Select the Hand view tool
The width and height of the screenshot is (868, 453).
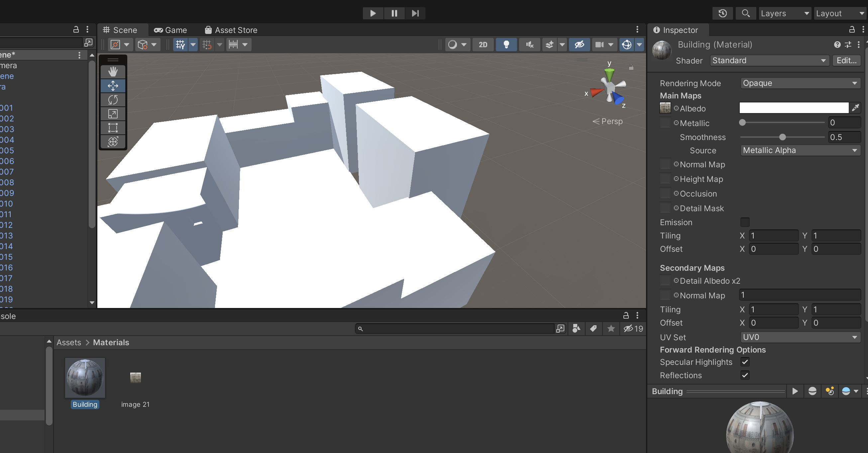(113, 72)
